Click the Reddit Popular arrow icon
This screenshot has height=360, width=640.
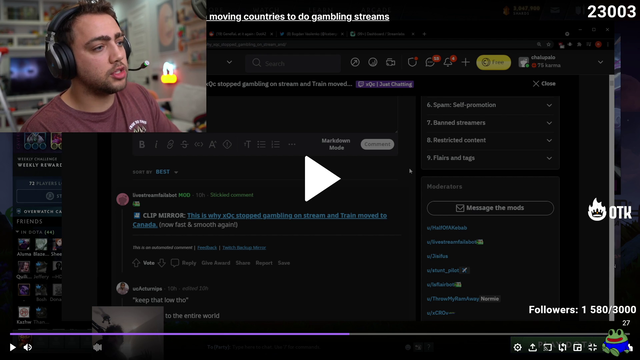pyautogui.click(x=355, y=62)
